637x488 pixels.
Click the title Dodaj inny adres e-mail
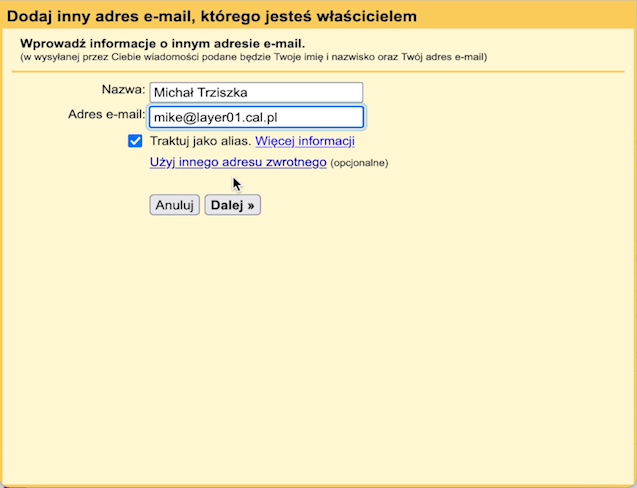212,16
